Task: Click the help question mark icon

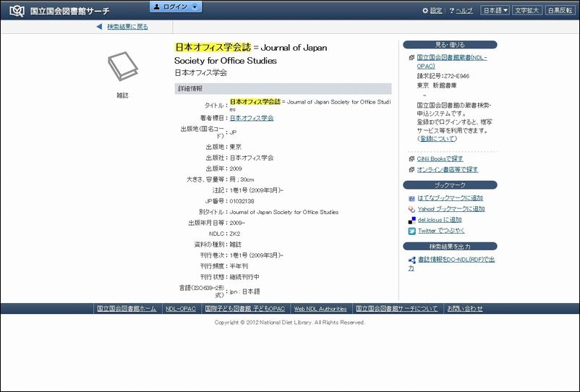Action: [452, 11]
